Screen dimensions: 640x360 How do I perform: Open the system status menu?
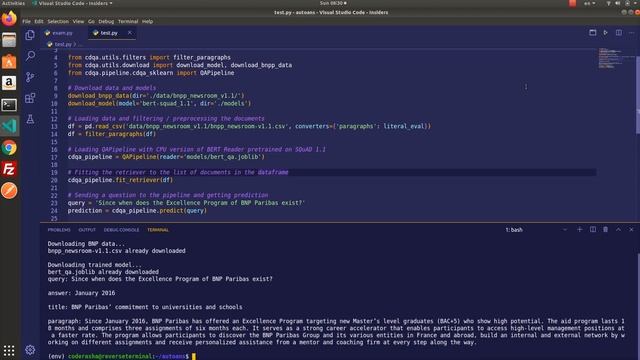622,3
